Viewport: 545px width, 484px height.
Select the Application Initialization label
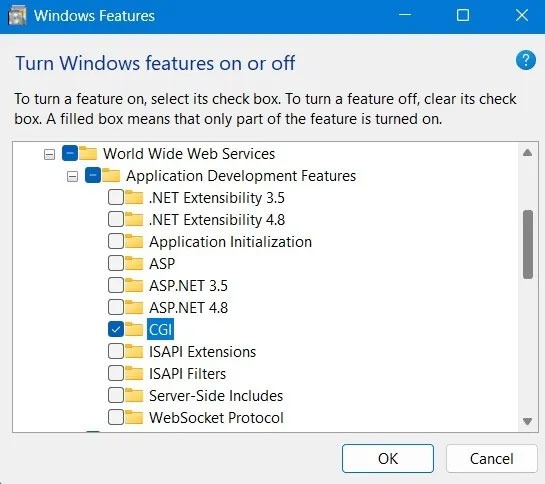click(230, 242)
